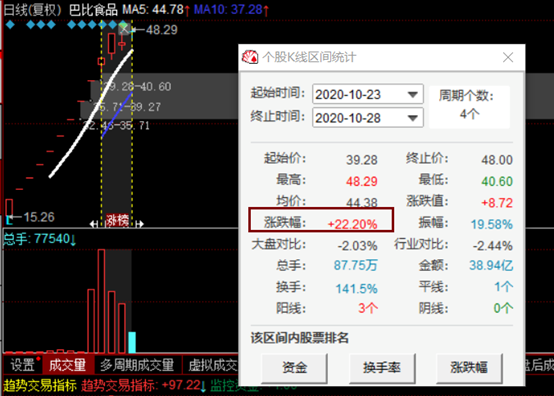Screen dimensions: 554x396
Task: Click the cyan volume bar
Action: click(x=132, y=342)
